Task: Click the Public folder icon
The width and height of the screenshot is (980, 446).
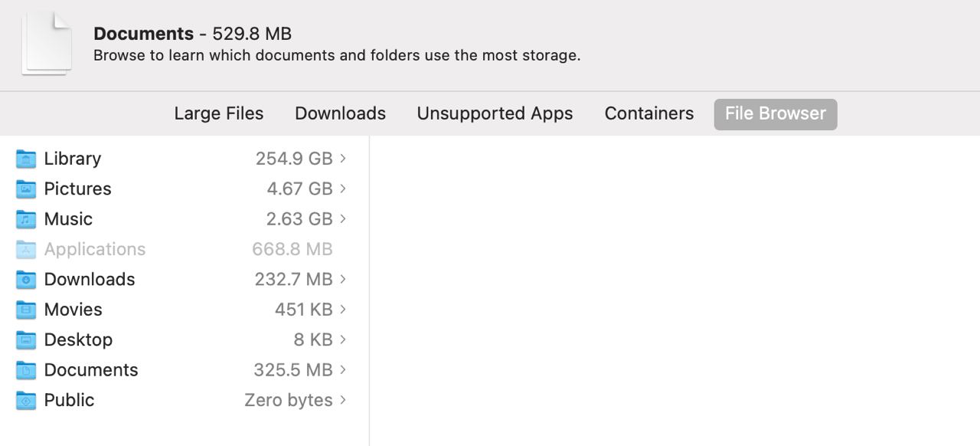Action: coord(26,400)
